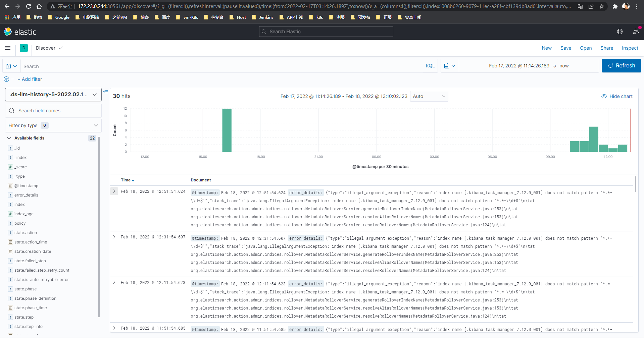This screenshot has width=644, height=338.
Task: Click the browser address bar URL
Action: tap(324, 6)
